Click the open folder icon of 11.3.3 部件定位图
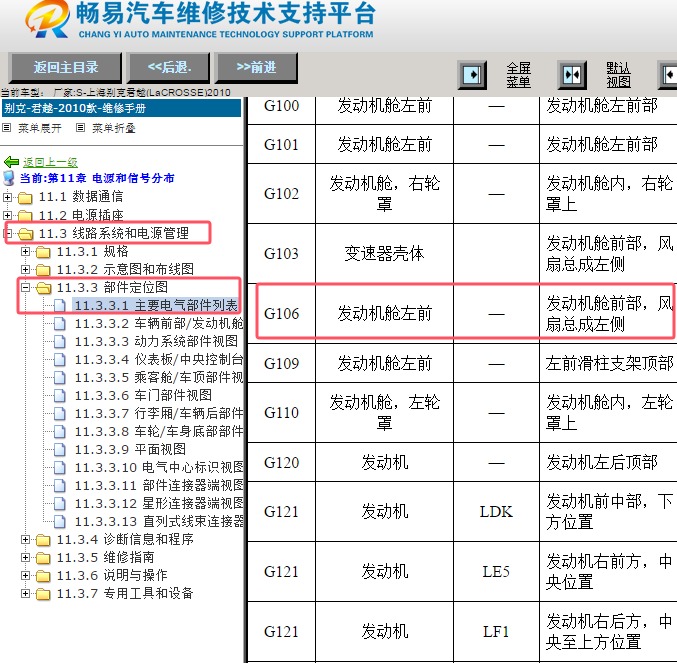The image size is (677, 663). tap(44, 288)
